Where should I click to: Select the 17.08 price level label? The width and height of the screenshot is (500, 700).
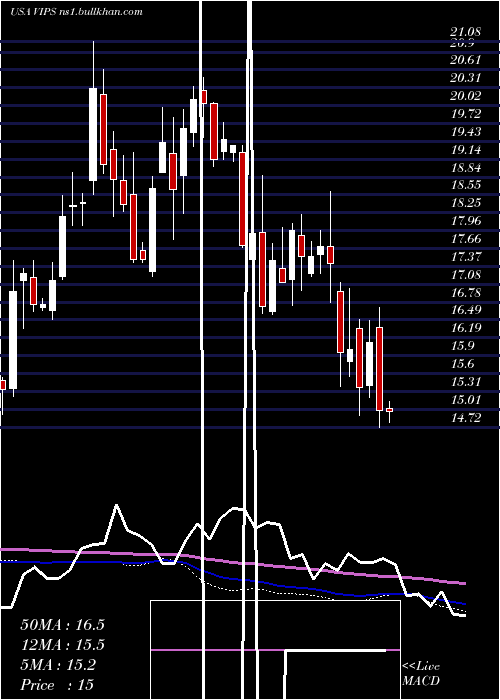pos(466,274)
